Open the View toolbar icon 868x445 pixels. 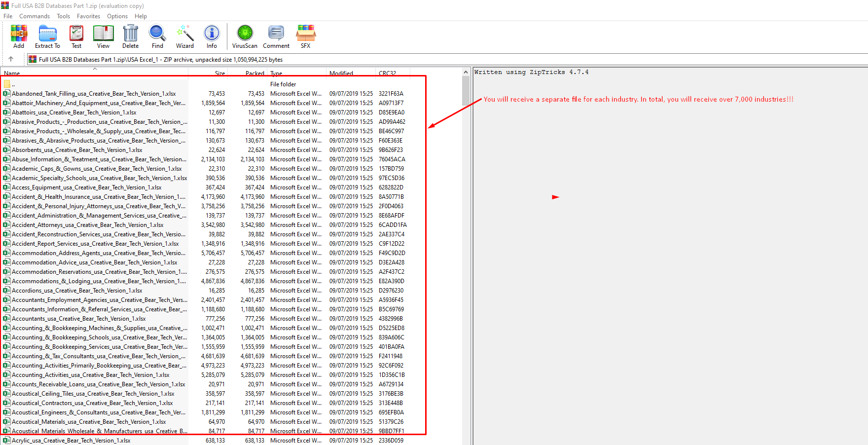pos(103,37)
